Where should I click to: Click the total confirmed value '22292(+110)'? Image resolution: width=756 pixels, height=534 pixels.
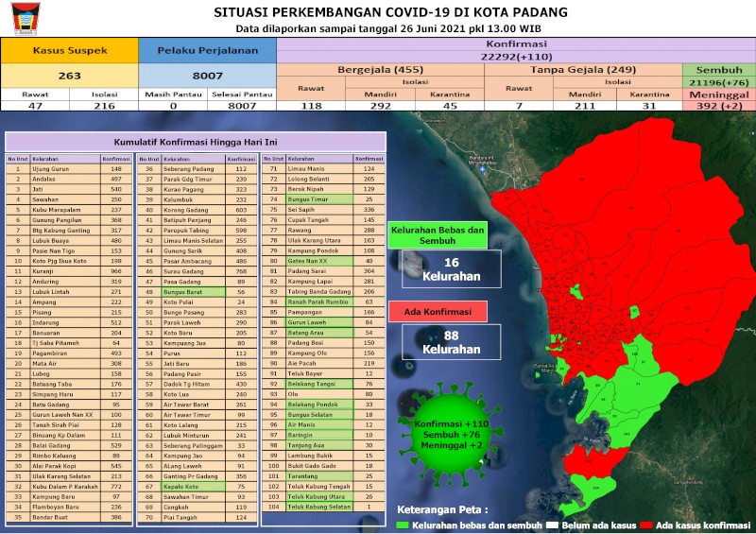[516, 57]
